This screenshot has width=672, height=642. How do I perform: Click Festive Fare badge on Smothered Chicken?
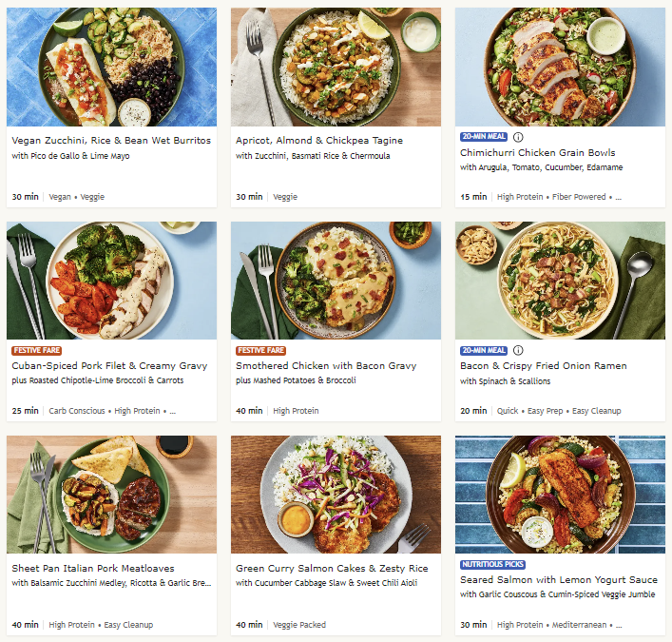261,351
